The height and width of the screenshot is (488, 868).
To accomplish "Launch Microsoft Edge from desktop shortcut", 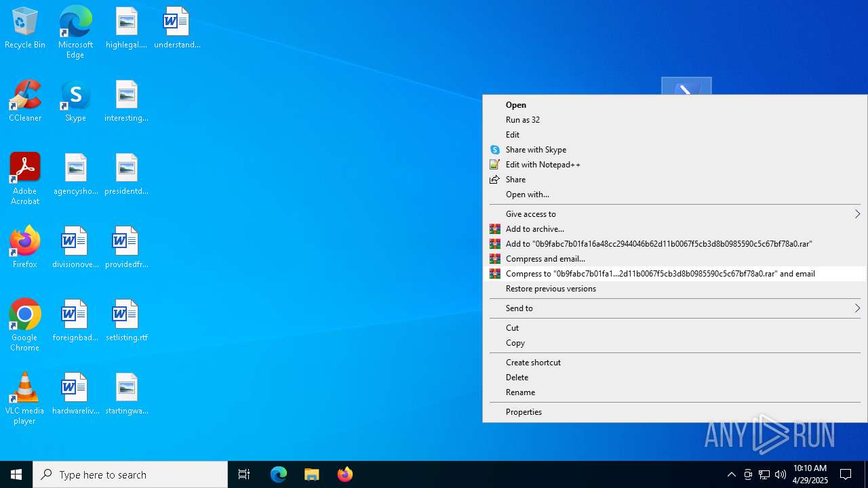I will tap(75, 32).
